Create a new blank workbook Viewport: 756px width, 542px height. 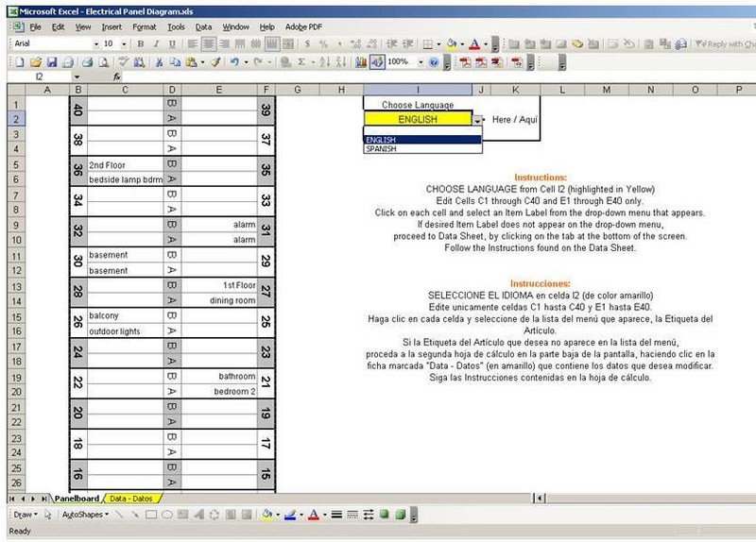click(x=20, y=62)
